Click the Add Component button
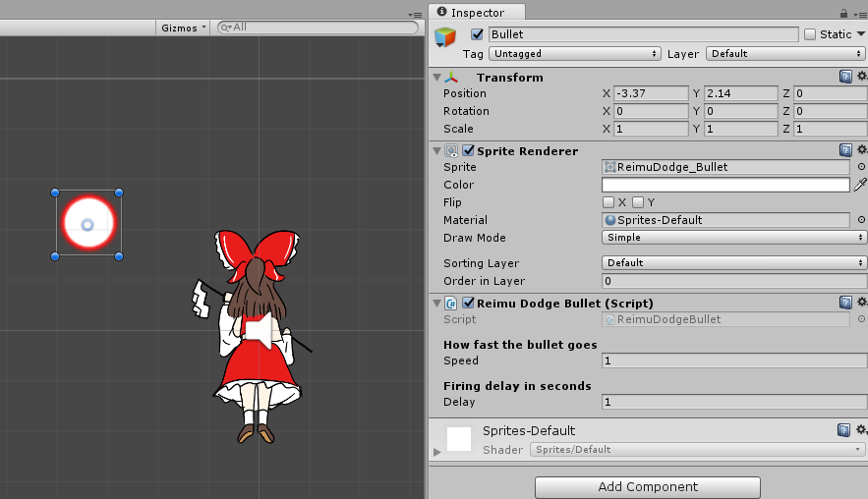Viewport: 868px width, 499px height. point(647,487)
